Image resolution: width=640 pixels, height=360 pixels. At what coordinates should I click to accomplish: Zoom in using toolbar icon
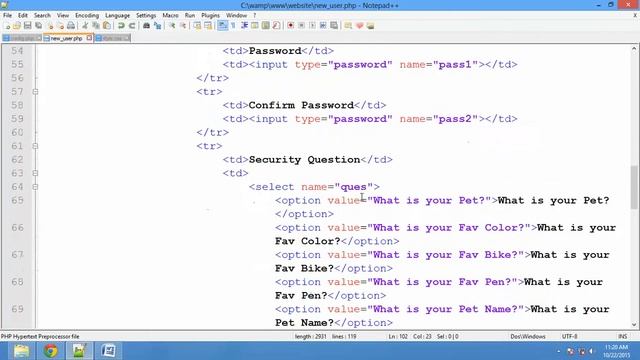pyautogui.click(x=172, y=26)
